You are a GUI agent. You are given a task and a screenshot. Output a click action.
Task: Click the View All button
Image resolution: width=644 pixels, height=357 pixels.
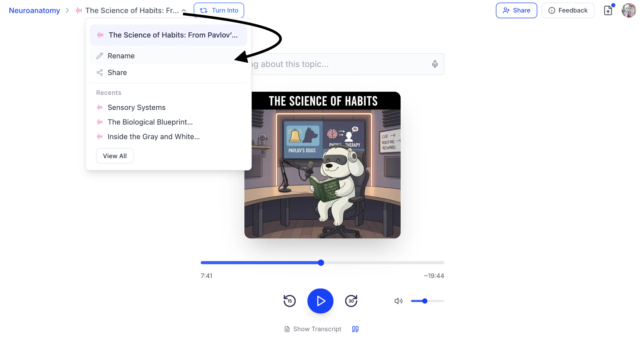click(115, 156)
